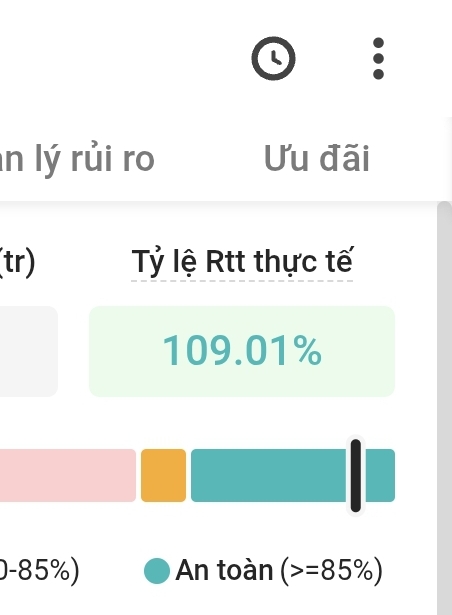Switch to the Quản lý rủi ro tab
452x615 pixels.
(77, 158)
